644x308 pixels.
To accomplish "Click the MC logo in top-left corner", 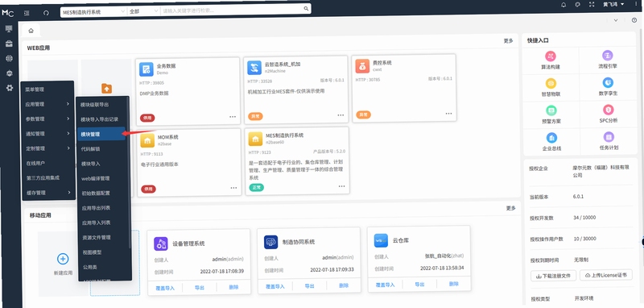I will 7,13.
